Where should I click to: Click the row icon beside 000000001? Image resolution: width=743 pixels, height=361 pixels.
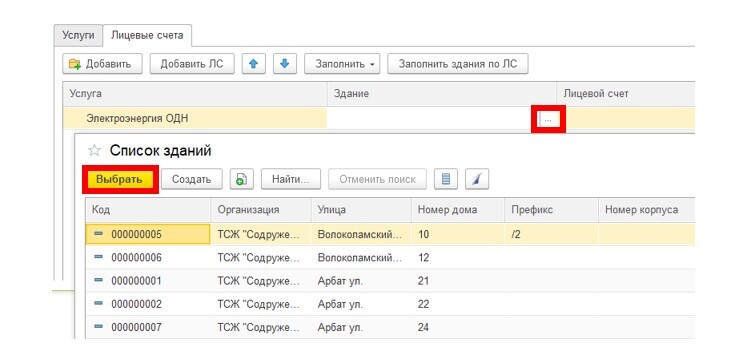click(99, 280)
